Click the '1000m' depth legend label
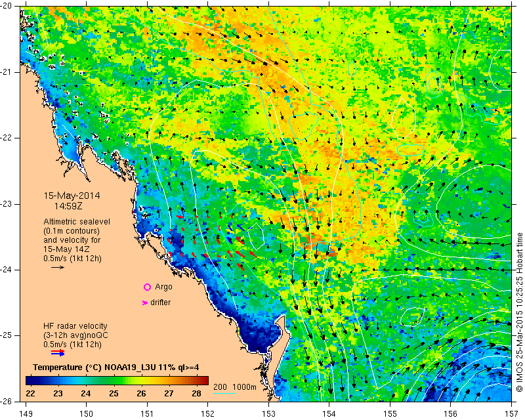The height and width of the screenshot is (420, 525). [244, 387]
